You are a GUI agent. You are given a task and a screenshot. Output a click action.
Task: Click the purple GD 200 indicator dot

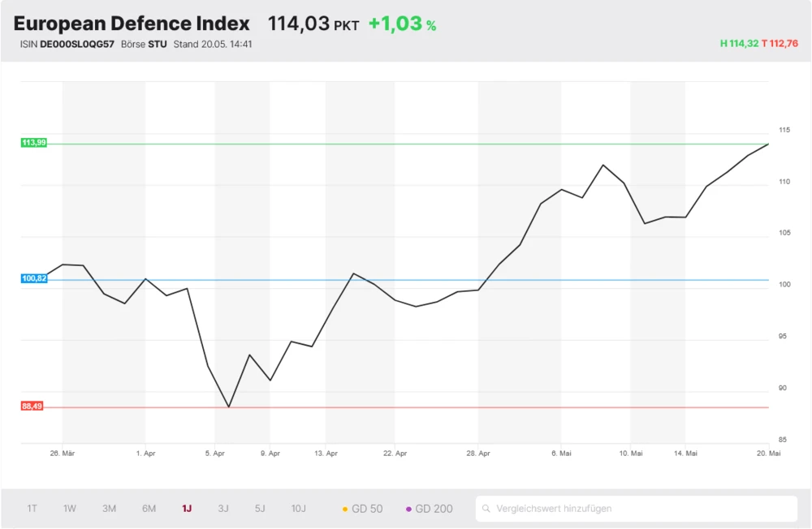click(410, 508)
